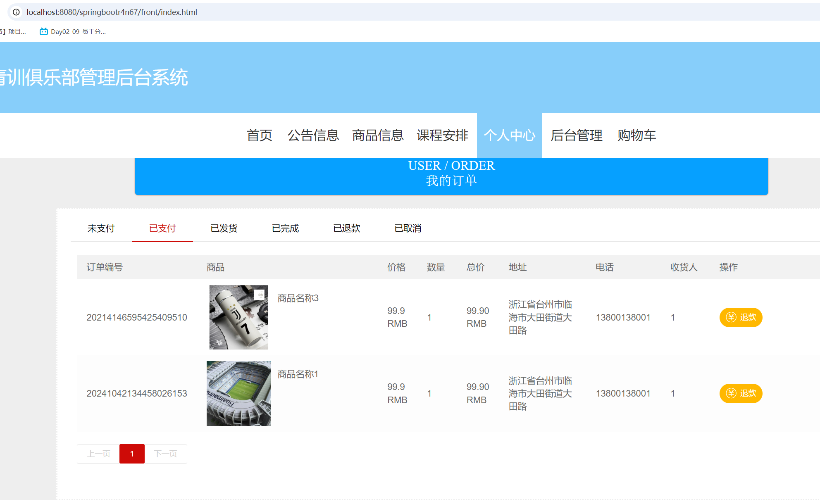This screenshot has height=504, width=820.
Task: Refund the 商品名称3 order
Action: (x=741, y=317)
